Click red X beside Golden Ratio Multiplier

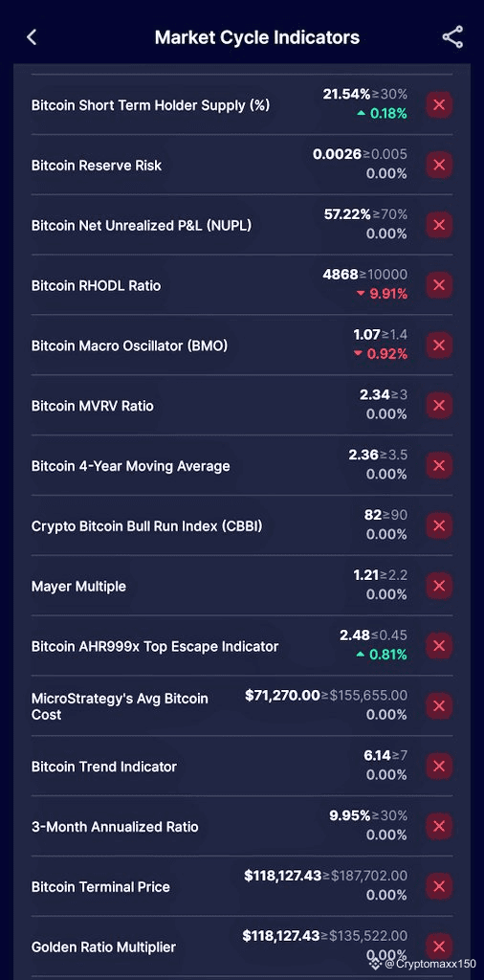(x=439, y=947)
